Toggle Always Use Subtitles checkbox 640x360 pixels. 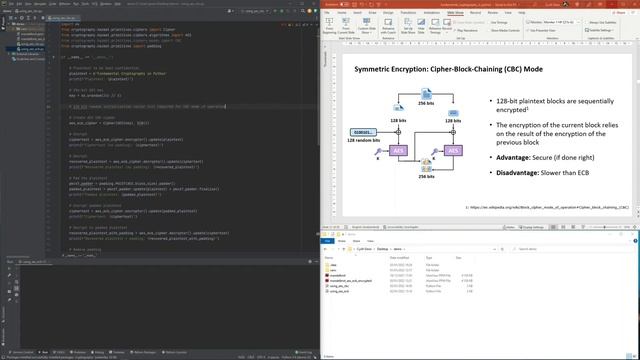[x=601, y=22]
